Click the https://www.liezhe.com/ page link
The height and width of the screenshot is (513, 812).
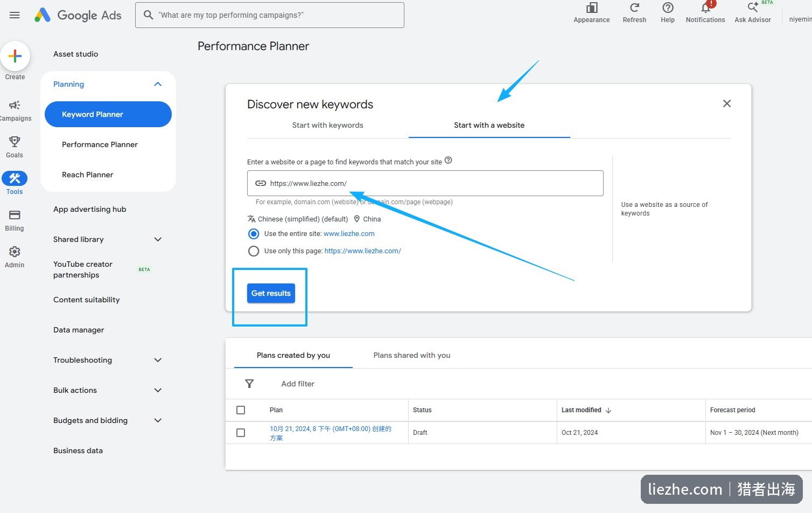tap(363, 251)
